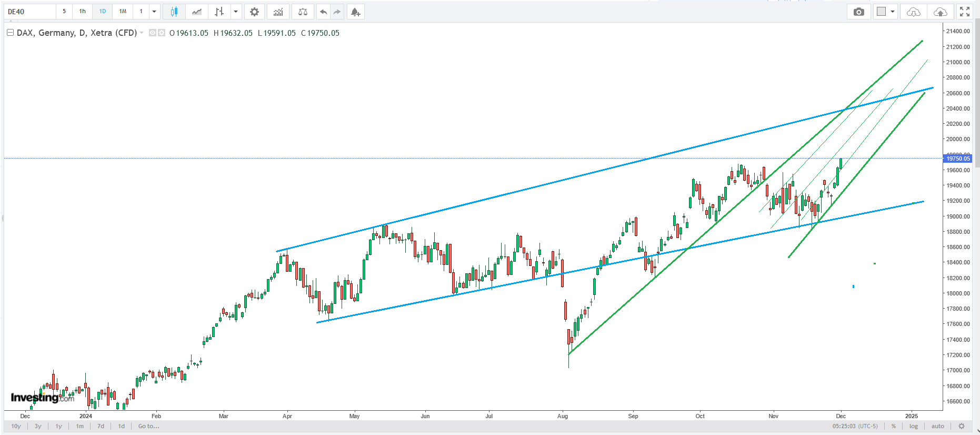Open the DAX series title dropdown arrow

click(x=142, y=33)
